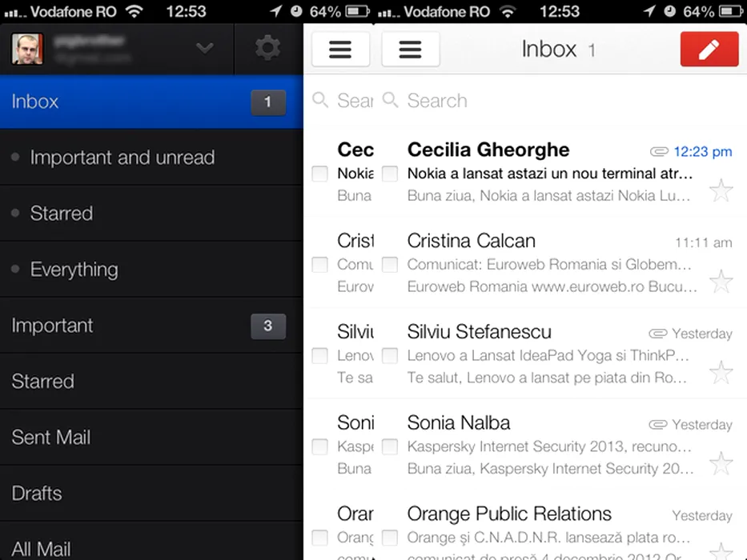Tick checkbox left of truncated 'Comu' text
Viewport: 747px width, 560px height.
point(319,264)
